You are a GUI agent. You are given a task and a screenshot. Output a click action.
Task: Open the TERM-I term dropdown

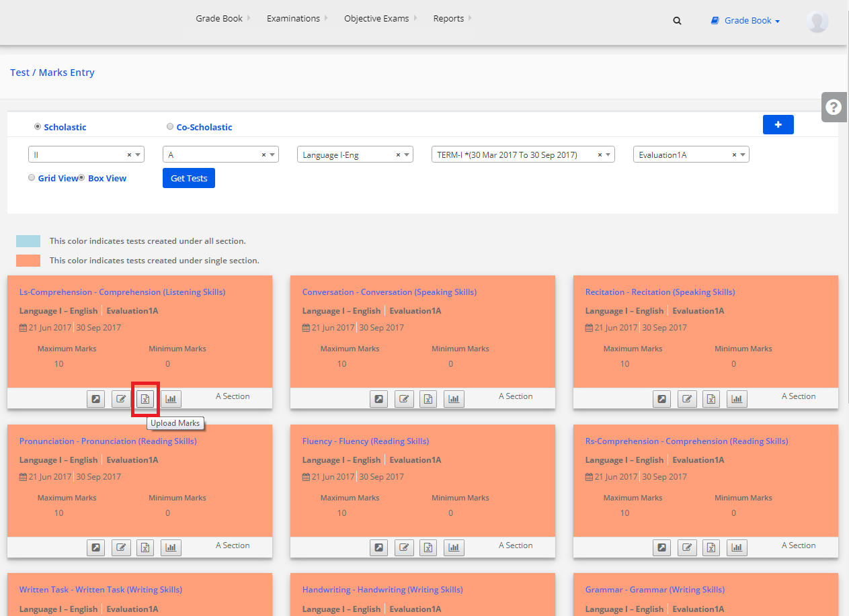coord(523,155)
